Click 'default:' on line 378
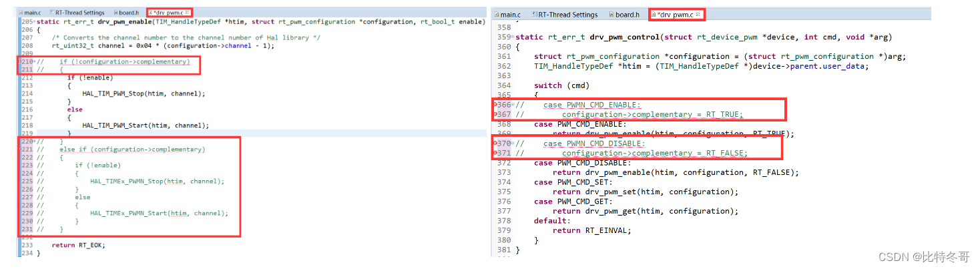The height and width of the screenshot is (269, 980). [552, 221]
